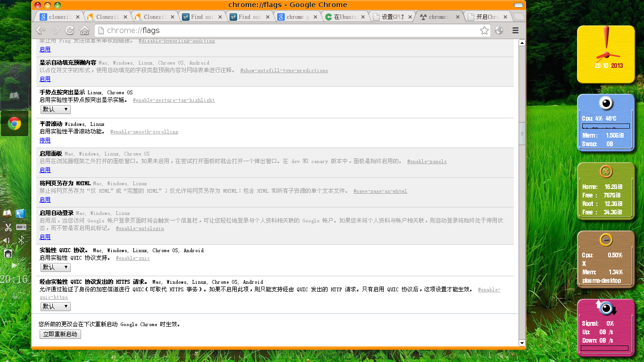Viewport: 644px width, 362px height.
Task: Follow #enable-quic anchor link
Action: point(132,258)
